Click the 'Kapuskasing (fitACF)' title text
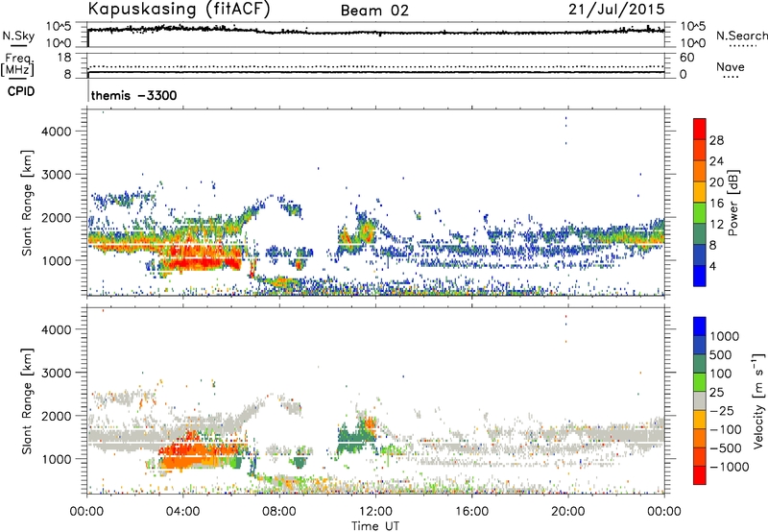Screen dimensions: 768x532 pos(179,10)
